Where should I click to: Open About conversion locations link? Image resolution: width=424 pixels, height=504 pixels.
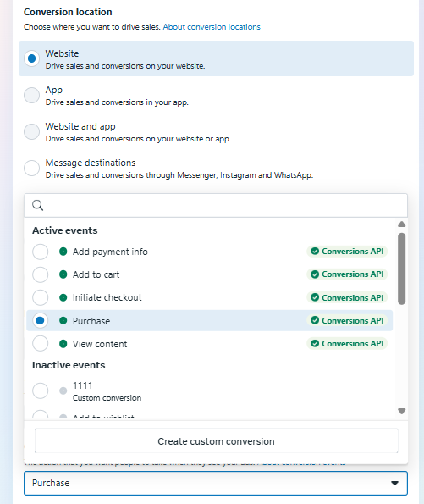point(212,27)
